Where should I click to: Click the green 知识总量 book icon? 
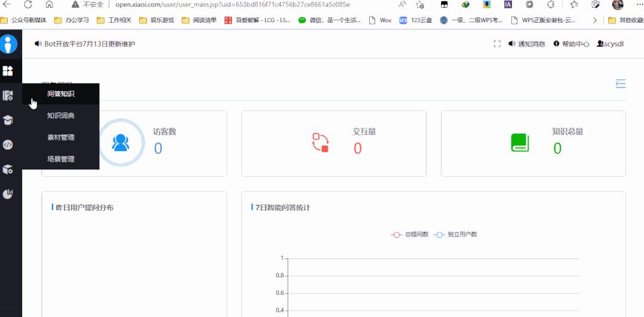point(520,143)
